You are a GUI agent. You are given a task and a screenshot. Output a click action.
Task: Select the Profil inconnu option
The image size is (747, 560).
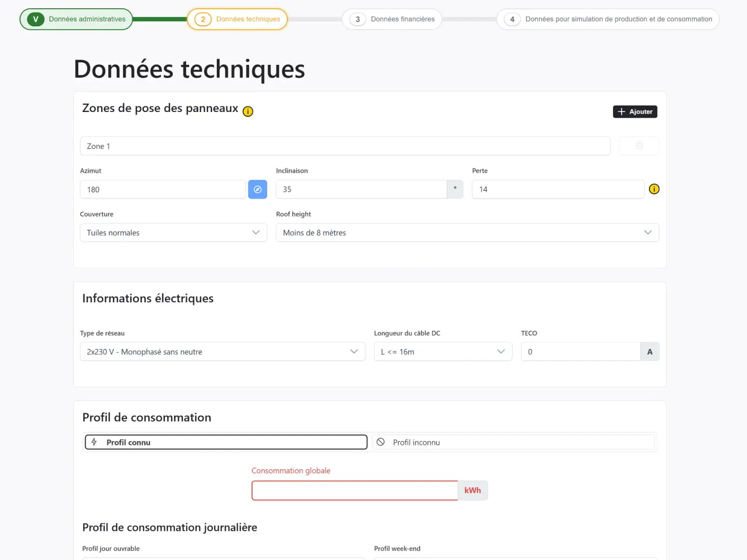tap(513, 442)
